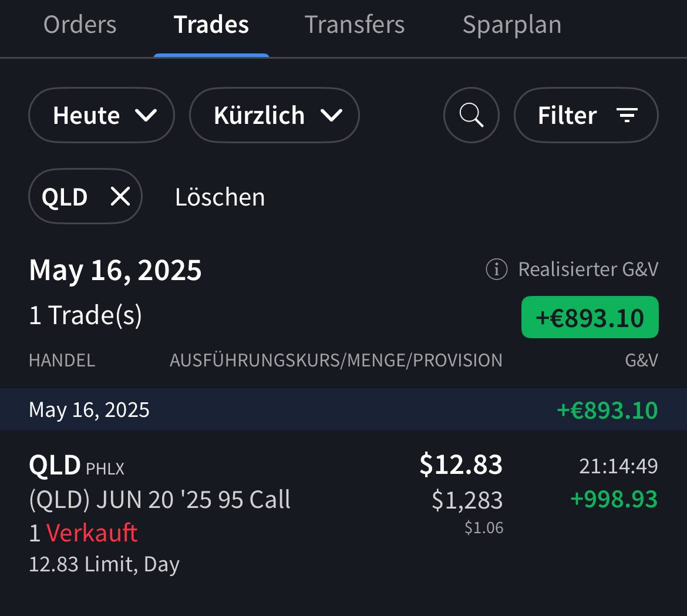
Task: Tap the Realisierter G&V info icon
Action: 496,270
